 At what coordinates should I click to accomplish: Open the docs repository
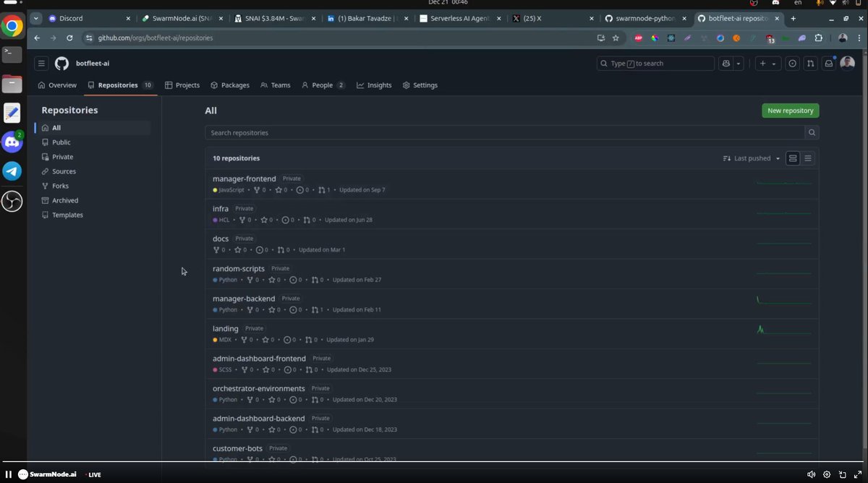(x=221, y=239)
